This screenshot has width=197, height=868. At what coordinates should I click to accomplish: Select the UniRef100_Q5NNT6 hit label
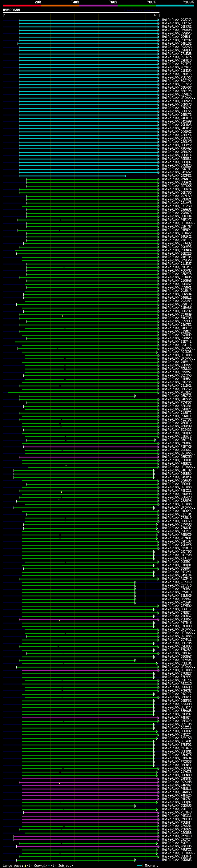pos(177,179)
